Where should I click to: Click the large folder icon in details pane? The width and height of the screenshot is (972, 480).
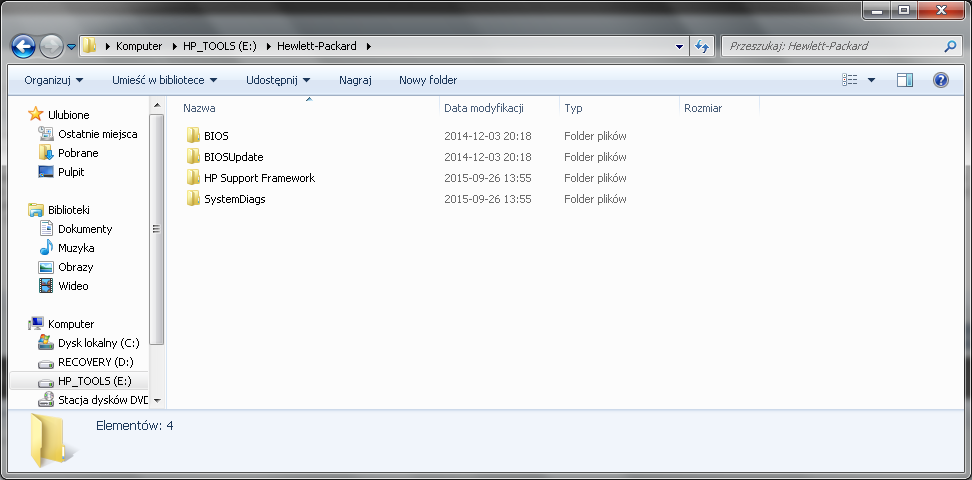52,441
